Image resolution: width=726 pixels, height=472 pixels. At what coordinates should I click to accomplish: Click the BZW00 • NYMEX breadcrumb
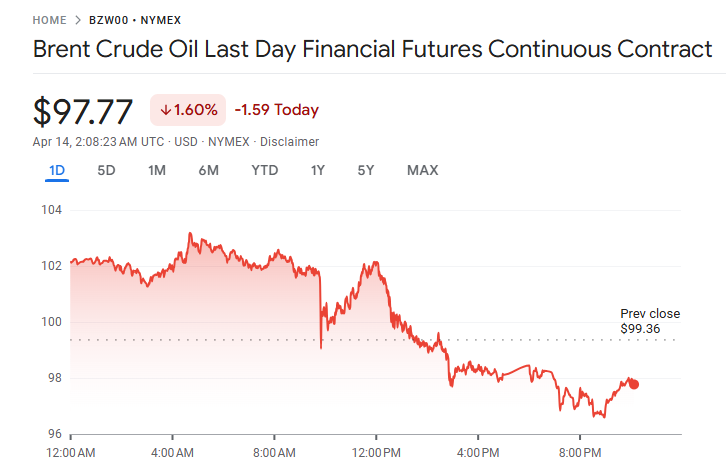coord(135,20)
